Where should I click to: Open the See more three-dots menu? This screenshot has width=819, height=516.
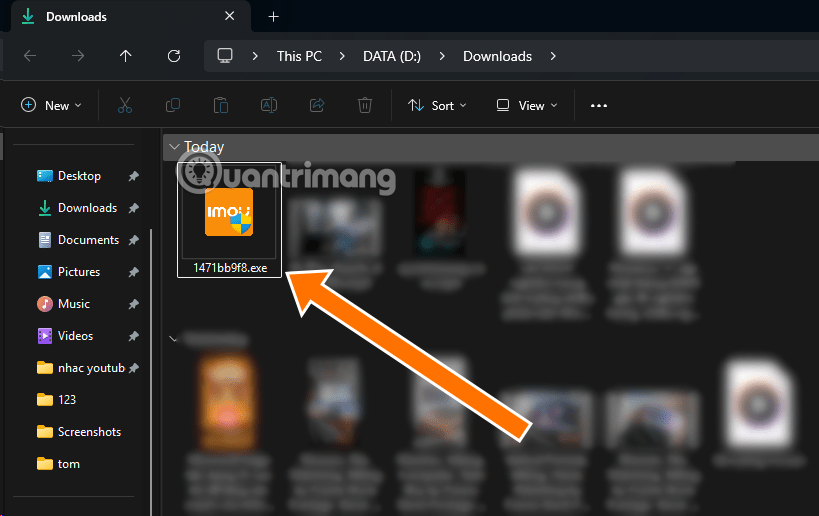[599, 105]
